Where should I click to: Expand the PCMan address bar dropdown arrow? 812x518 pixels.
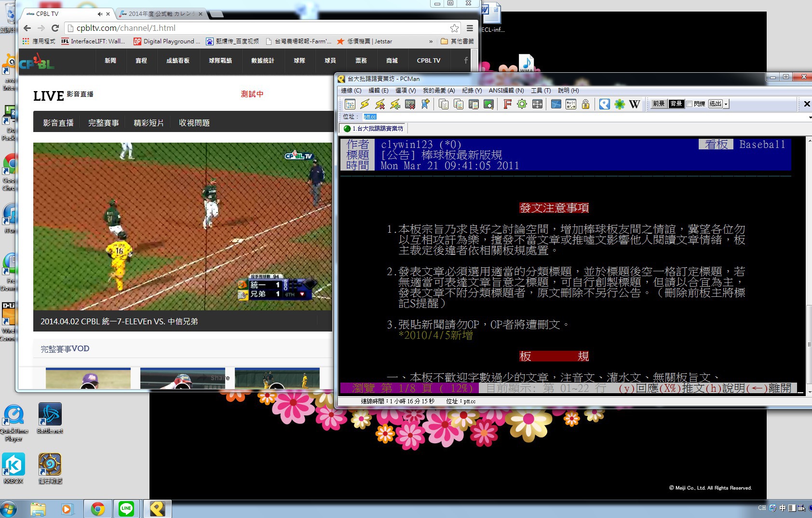point(810,117)
